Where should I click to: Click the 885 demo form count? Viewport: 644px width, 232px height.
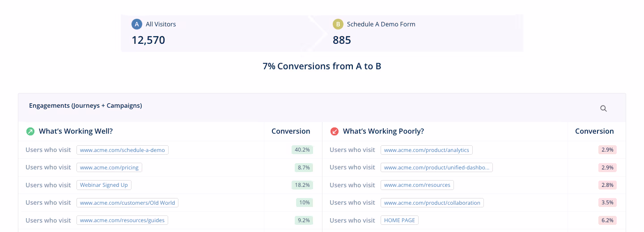(342, 40)
